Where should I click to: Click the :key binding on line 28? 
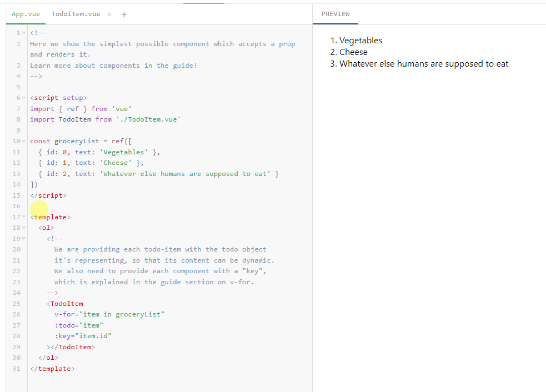coord(62,336)
